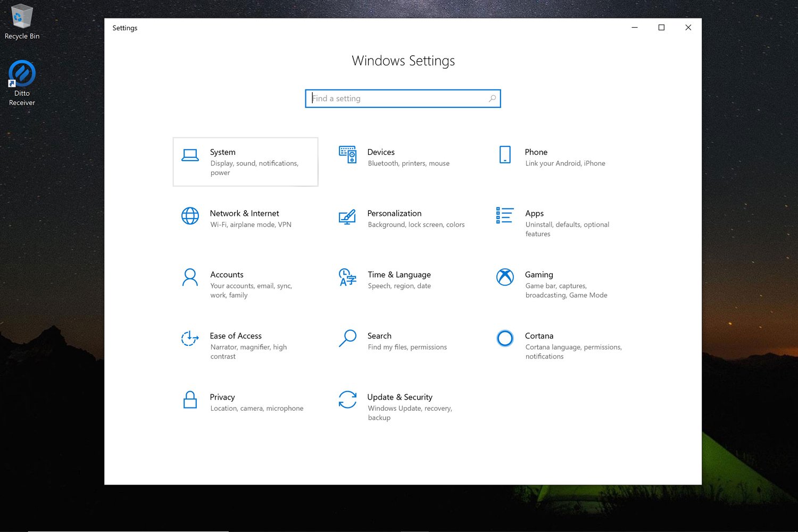This screenshot has height=532, width=798.
Task: Open Apps settings via the list icon
Action: click(x=504, y=216)
